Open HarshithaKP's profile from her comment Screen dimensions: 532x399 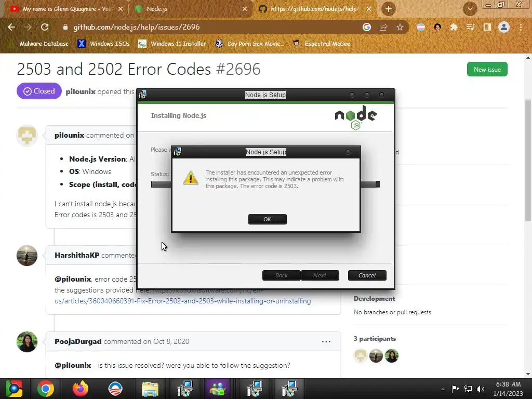[x=77, y=255]
